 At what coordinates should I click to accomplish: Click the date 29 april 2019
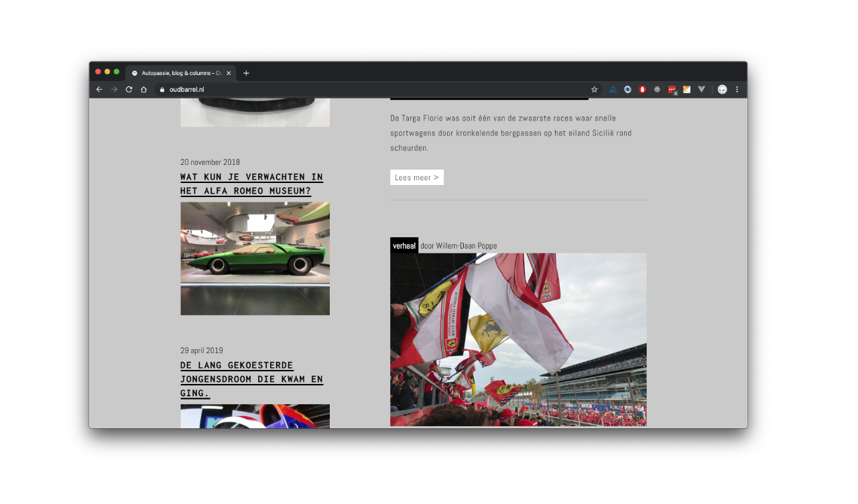pyautogui.click(x=202, y=351)
